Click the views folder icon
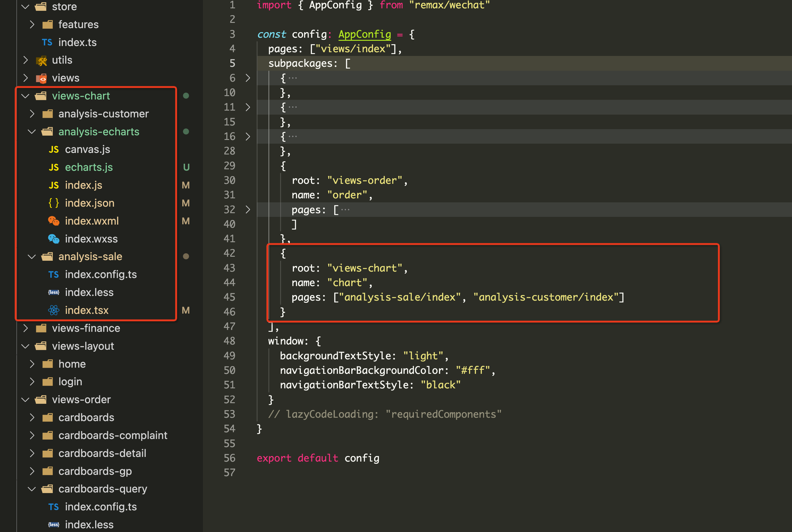792x532 pixels. tap(41, 78)
